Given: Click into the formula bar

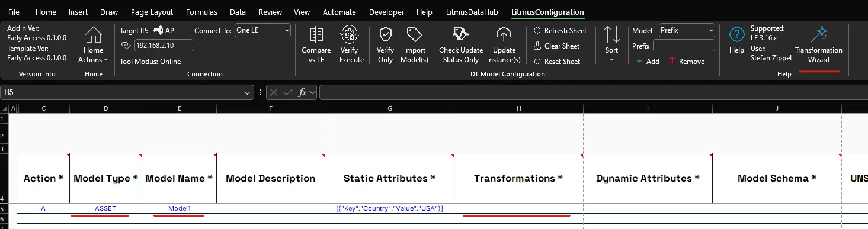Looking at the screenshot, I should click(x=593, y=92).
